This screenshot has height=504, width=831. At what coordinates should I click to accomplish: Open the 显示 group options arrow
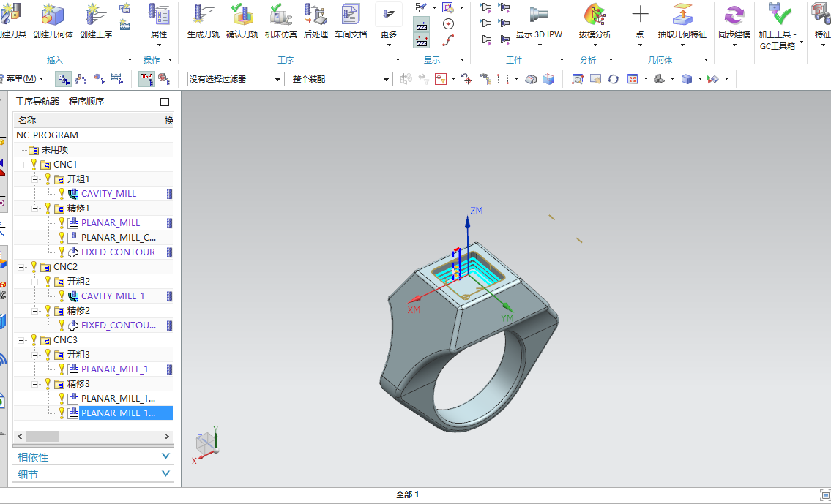tap(462, 60)
